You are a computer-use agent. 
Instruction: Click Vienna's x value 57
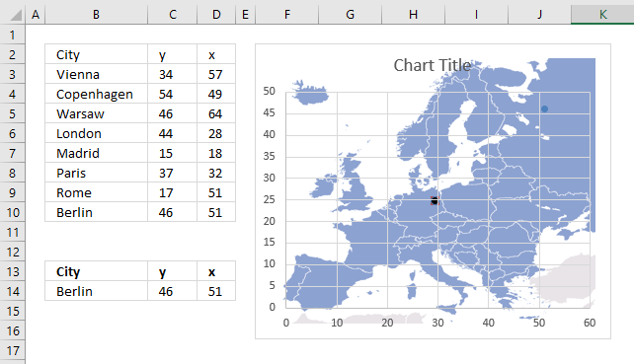pyautogui.click(x=216, y=74)
